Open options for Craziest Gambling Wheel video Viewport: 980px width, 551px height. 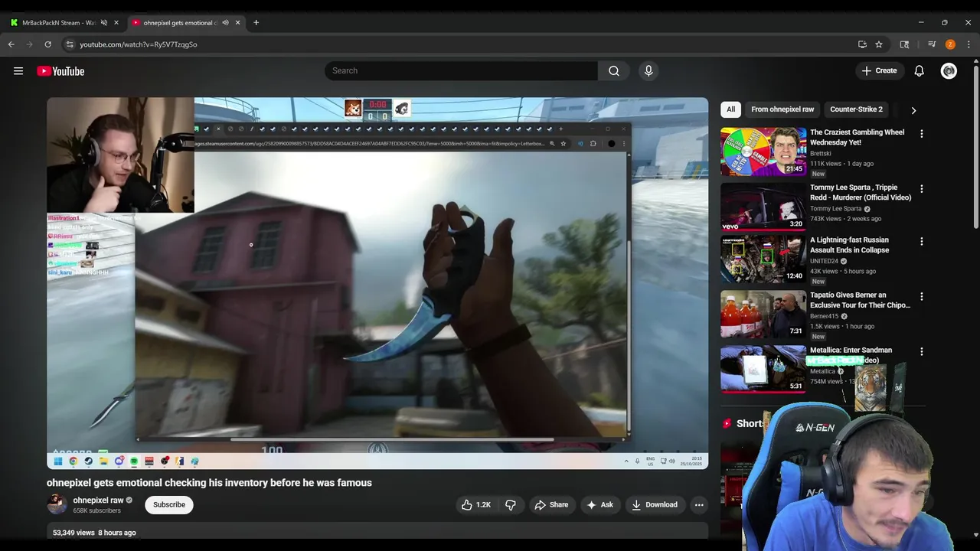tap(921, 134)
